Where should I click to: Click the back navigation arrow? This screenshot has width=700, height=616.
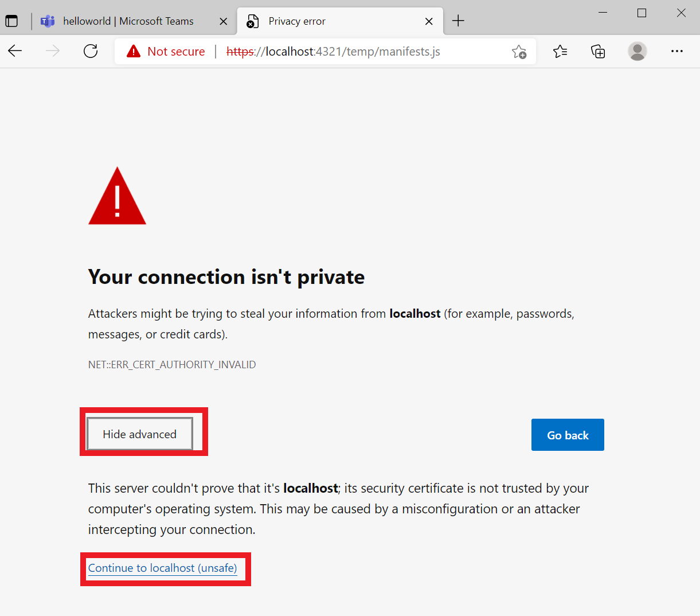(x=15, y=51)
